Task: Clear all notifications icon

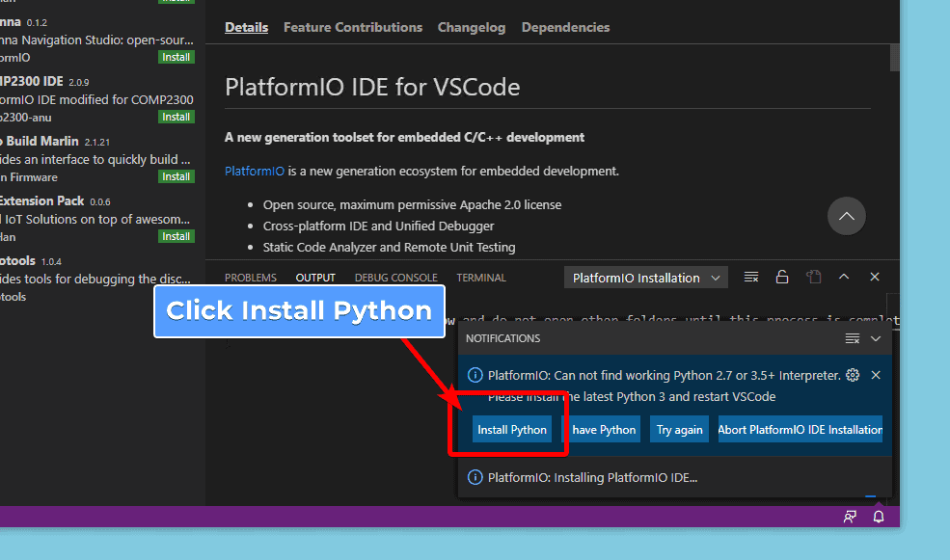Action: pyautogui.click(x=852, y=338)
